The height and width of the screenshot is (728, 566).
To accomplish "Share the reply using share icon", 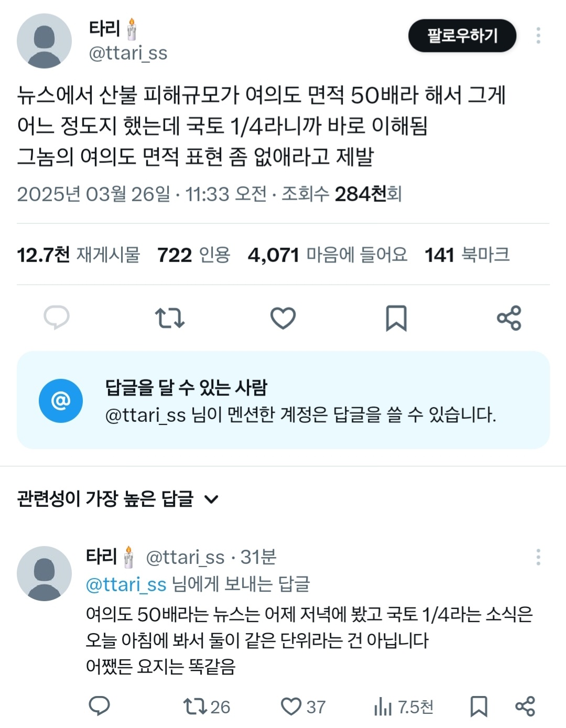I will pyautogui.click(x=525, y=707).
